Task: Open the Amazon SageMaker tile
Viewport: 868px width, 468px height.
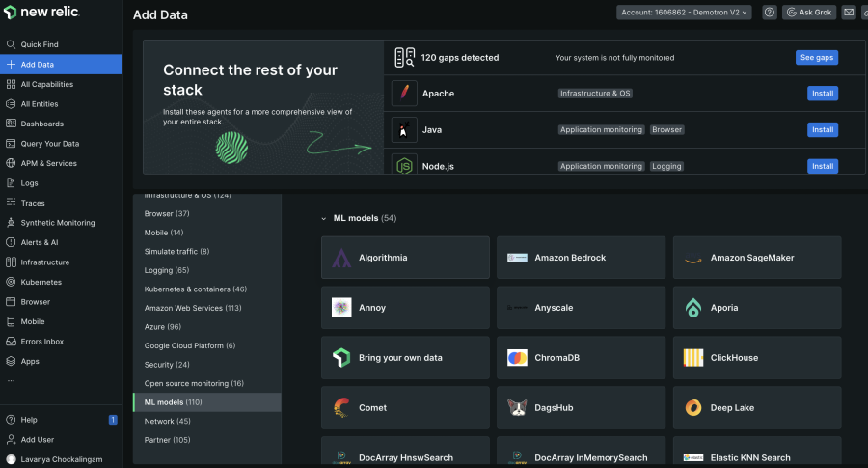Action: [757, 258]
